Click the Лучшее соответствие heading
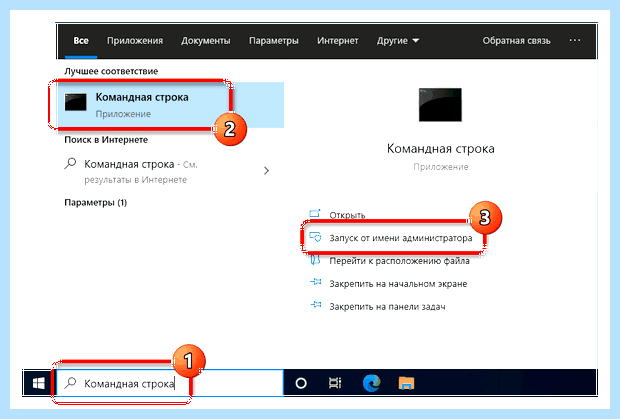The width and height of the screenshot is (620, 419). (111, 71)
